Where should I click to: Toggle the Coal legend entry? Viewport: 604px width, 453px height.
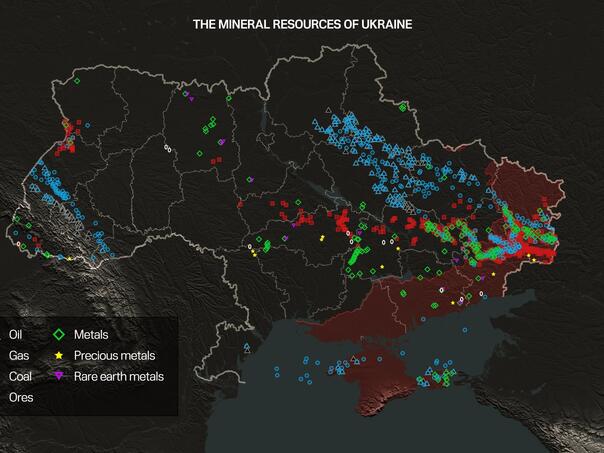tap(20, 376)
